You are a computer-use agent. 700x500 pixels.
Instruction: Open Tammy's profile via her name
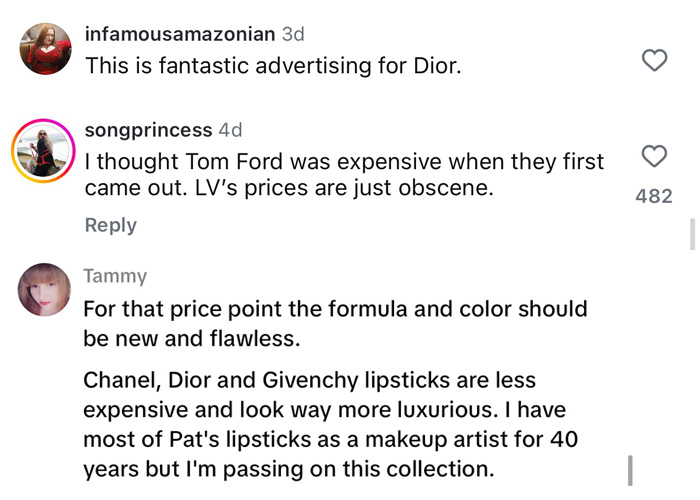click(115, 276)
